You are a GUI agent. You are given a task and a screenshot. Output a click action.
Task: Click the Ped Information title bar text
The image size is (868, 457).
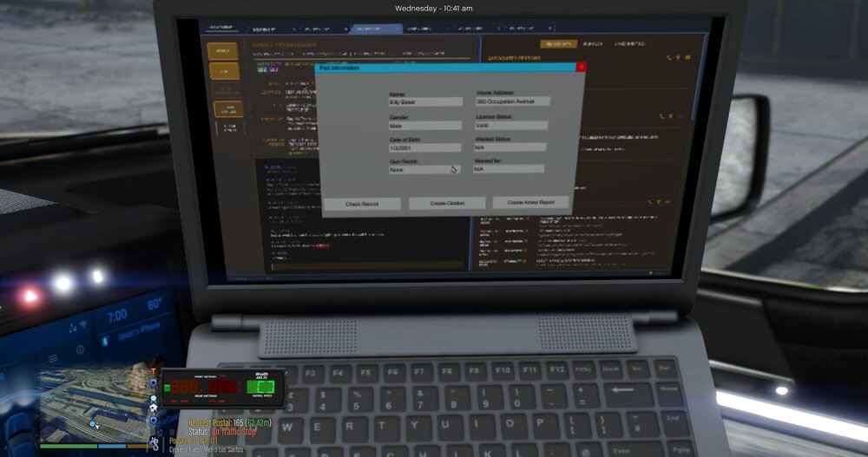tap(339, 68)
